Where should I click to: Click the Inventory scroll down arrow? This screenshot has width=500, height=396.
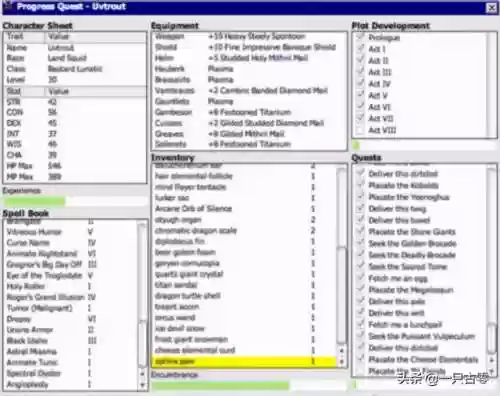click(342, 361)
